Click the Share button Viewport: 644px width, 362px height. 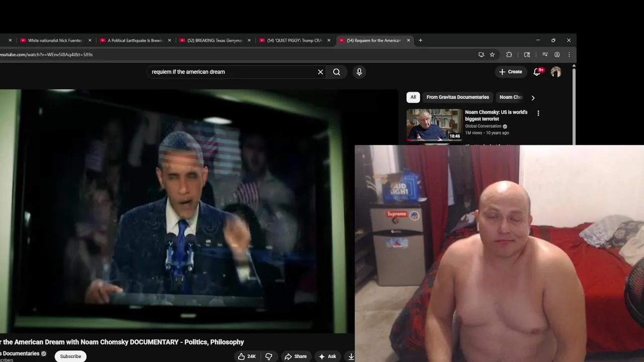295,356
